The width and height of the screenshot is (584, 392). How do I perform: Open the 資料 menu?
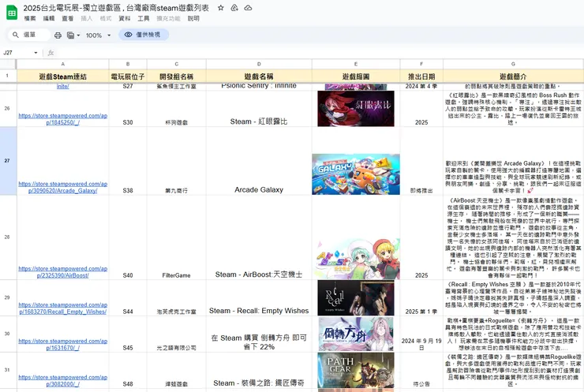click(125, 19)
